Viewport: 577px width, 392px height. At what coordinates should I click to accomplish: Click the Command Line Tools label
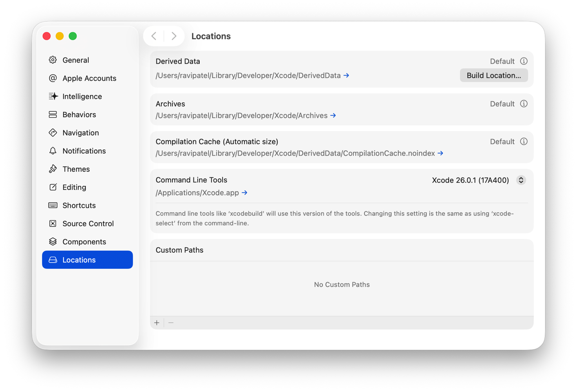coord(191,180)
